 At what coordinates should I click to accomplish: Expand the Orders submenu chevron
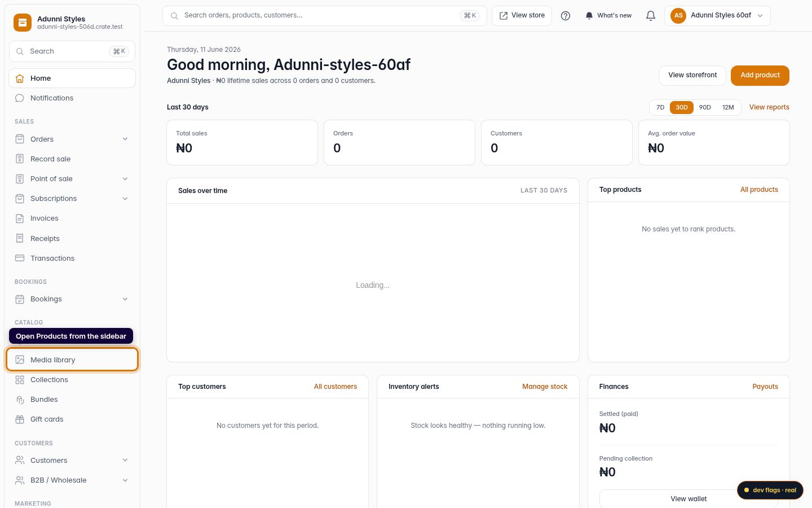[125, 139]
